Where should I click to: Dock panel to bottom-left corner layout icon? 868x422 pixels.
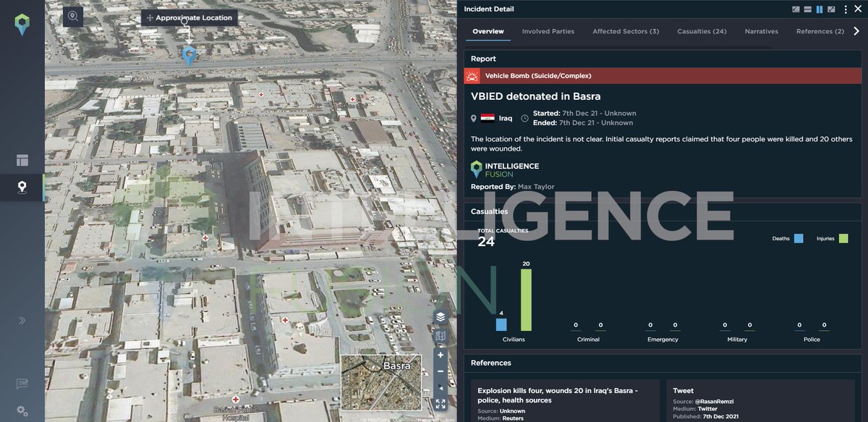coord(796,9)
